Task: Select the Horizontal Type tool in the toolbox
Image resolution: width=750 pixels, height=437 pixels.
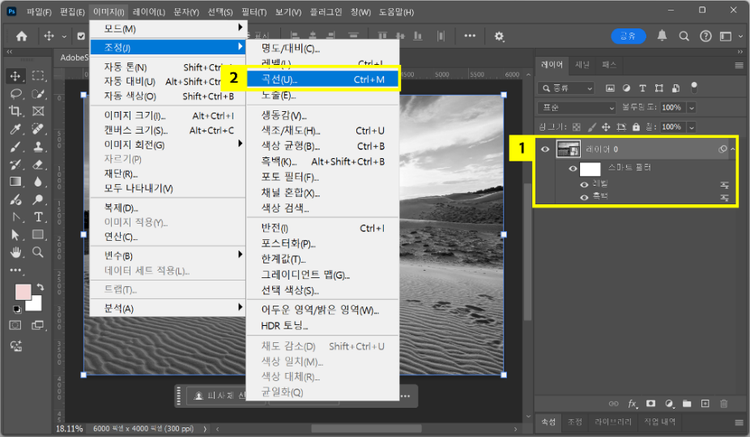Action: [x=38, y=217]
